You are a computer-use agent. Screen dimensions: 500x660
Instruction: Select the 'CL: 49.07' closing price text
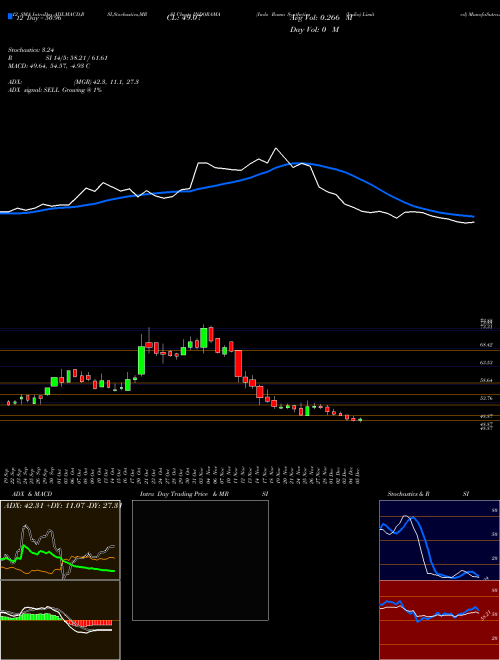coord(184,18)
